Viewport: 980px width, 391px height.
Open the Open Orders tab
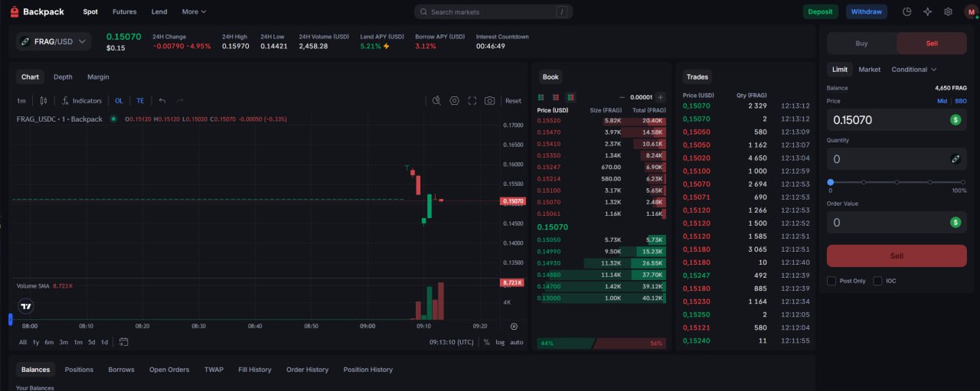point(169,370)
